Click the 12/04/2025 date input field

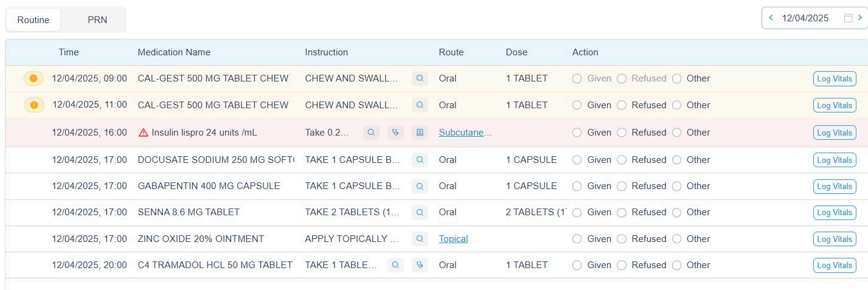(x=805, y=18)
